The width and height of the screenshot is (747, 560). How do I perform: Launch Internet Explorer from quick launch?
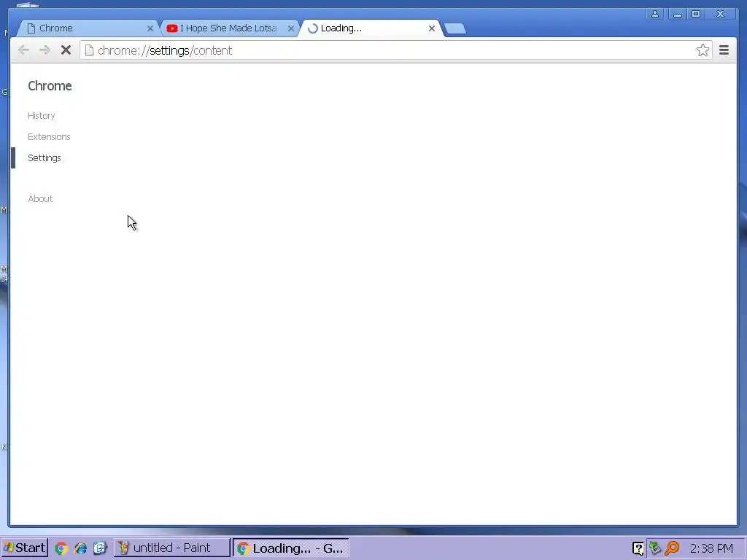tap(80, 548)
